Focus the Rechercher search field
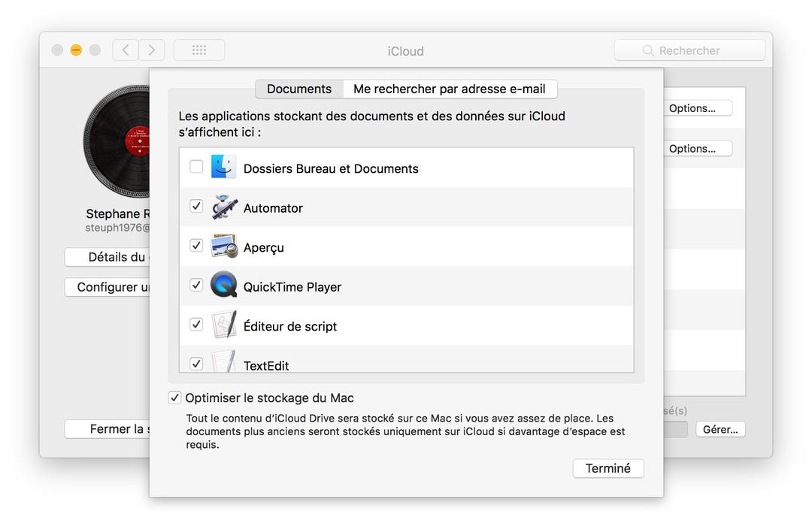812x517 pixels. click(689, 50)
